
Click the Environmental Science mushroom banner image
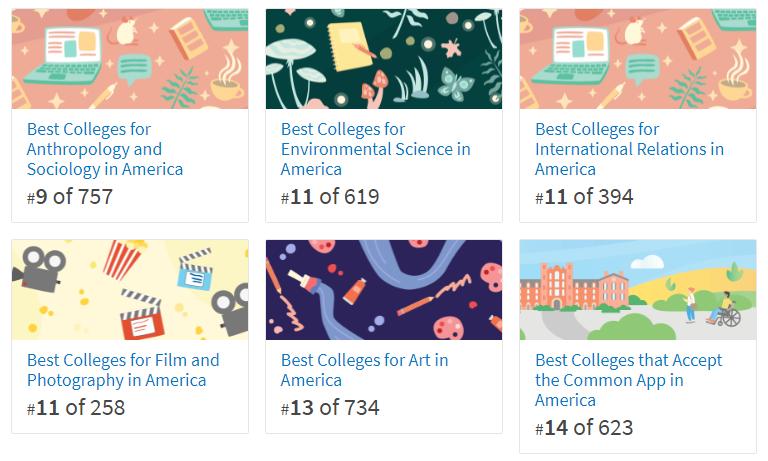(384, 59)
